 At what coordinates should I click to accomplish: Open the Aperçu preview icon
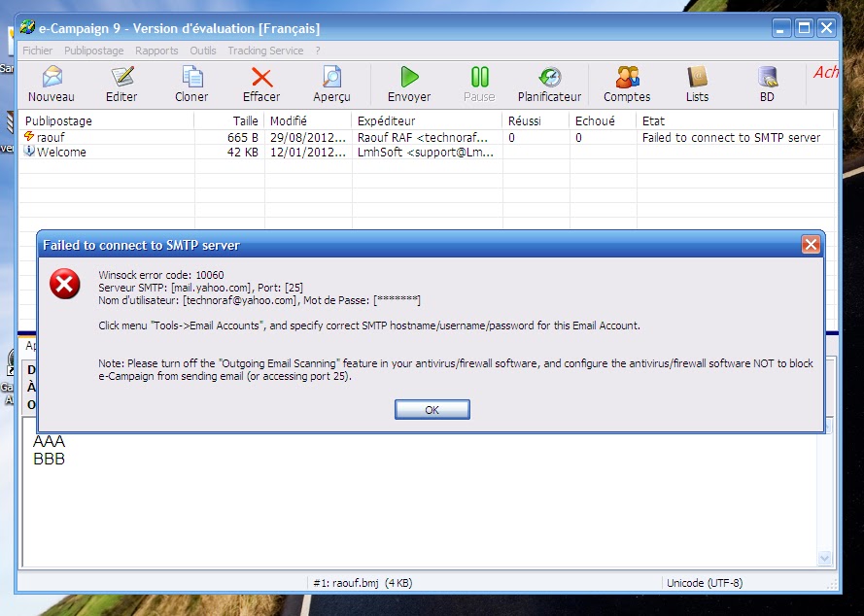pos(331,77)
